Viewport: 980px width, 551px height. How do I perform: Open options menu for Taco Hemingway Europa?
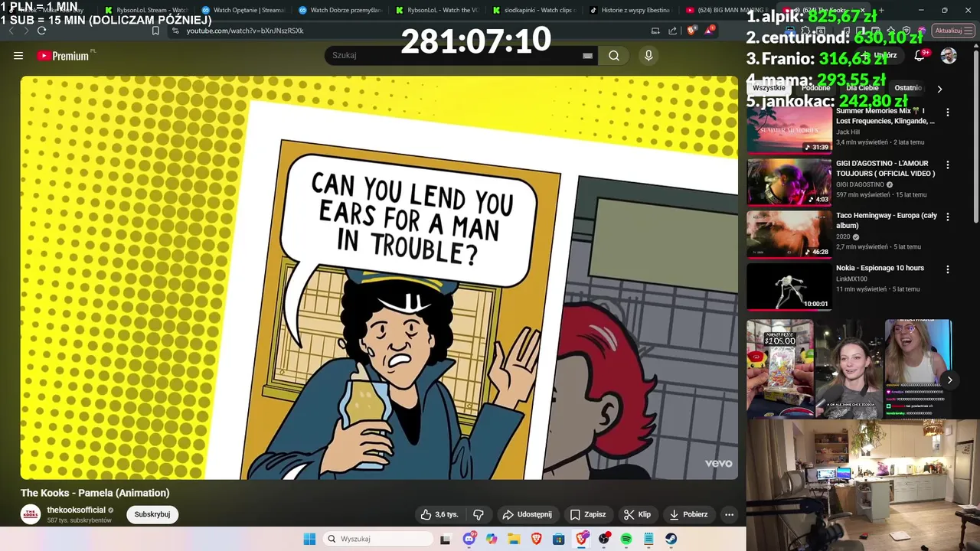(948, 217)
